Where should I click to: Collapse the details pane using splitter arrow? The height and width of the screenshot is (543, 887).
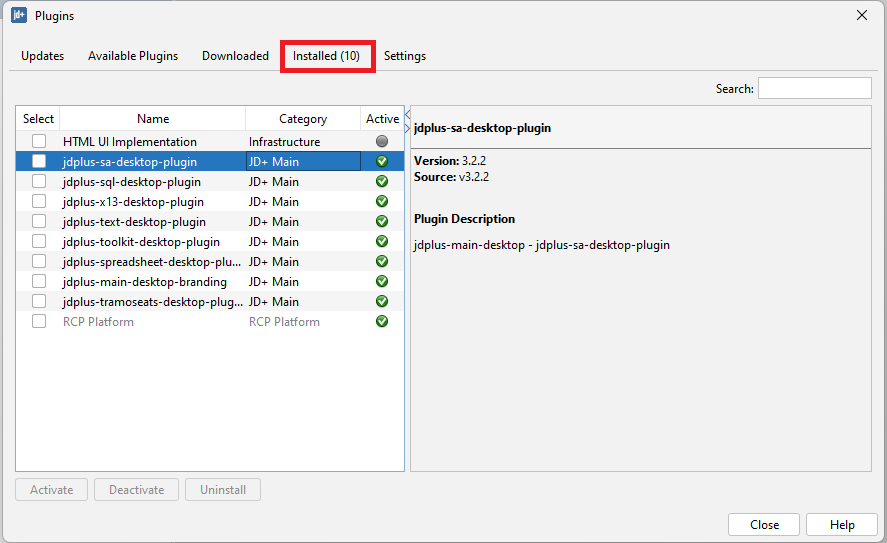point(407,128)
